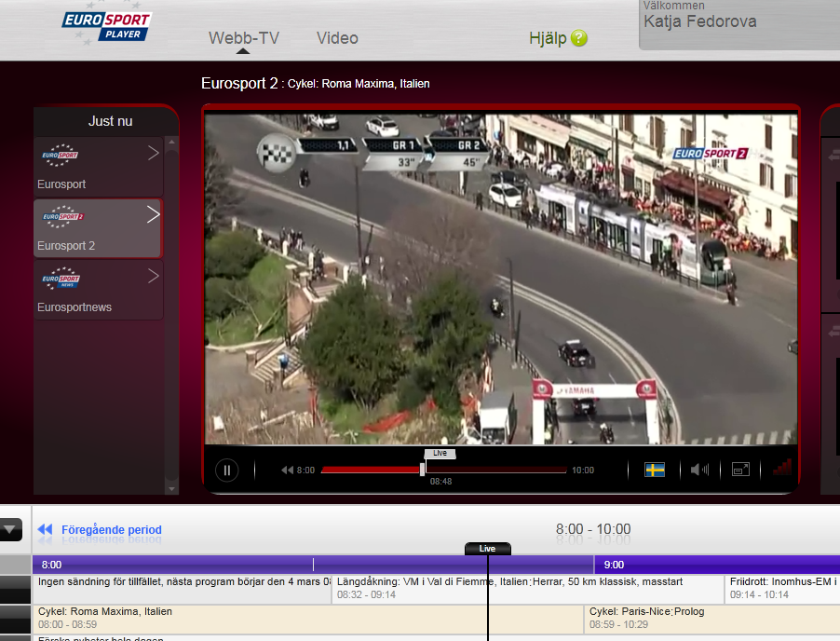840x641 pixels.
Task: Click the playback position handle on the timeline
Action: pyautogui.click(x=423, y=470)
